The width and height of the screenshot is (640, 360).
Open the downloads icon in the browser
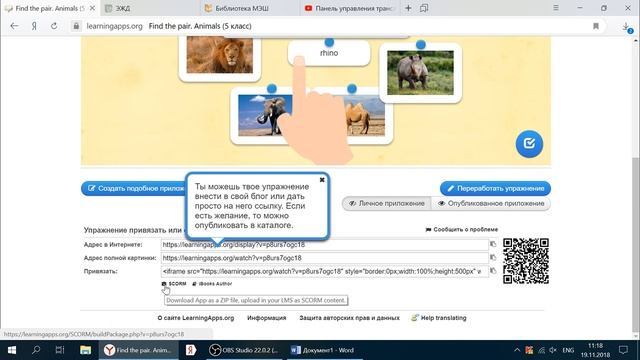coord(627,27)
